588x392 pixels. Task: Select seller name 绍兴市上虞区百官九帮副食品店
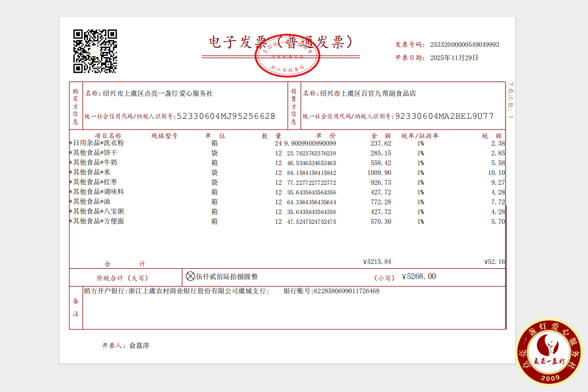368,93
